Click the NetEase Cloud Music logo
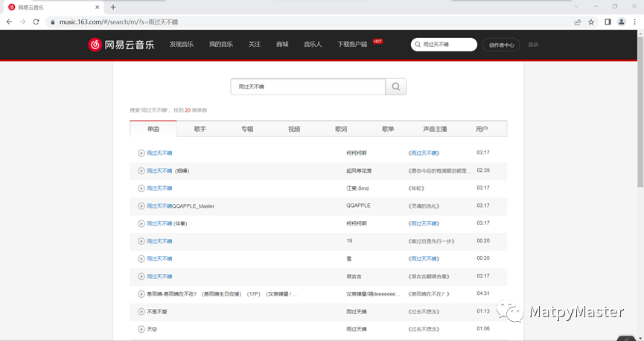 pyautogui.click(x=121, y=45)
